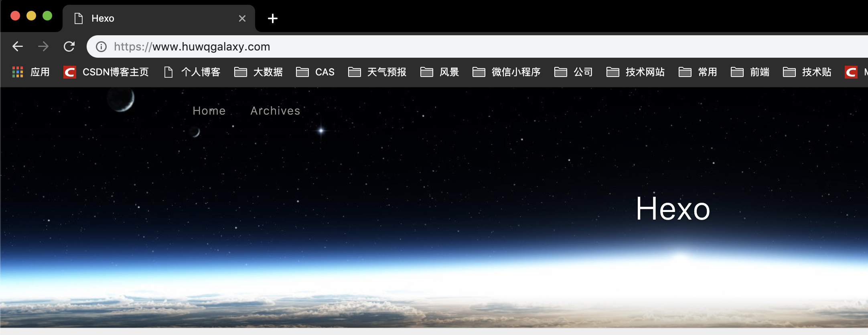Open the 大数据 bookmark folder
Viewport: 868px width, 335px height.
(x=259, y=72)
